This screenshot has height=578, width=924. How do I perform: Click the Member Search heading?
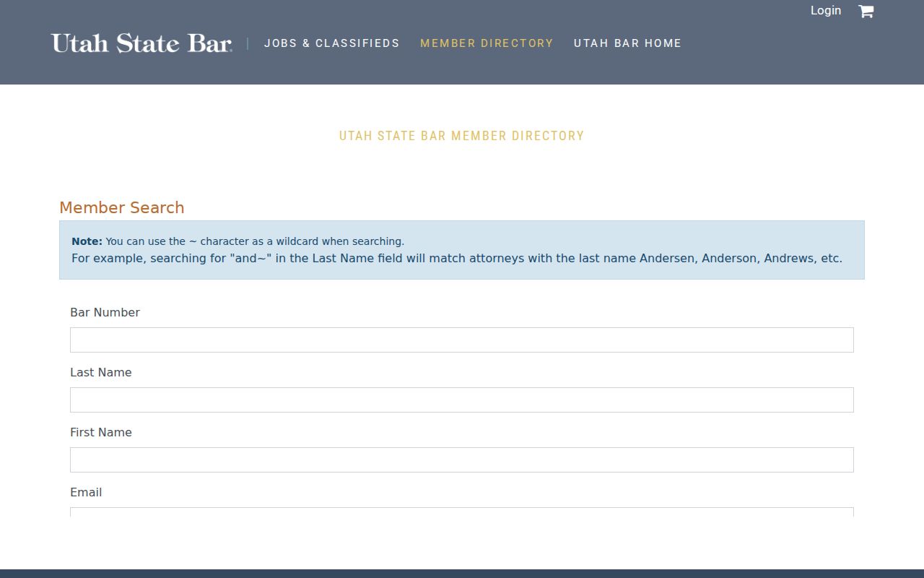pyautogui.click(x=122, y=207)
